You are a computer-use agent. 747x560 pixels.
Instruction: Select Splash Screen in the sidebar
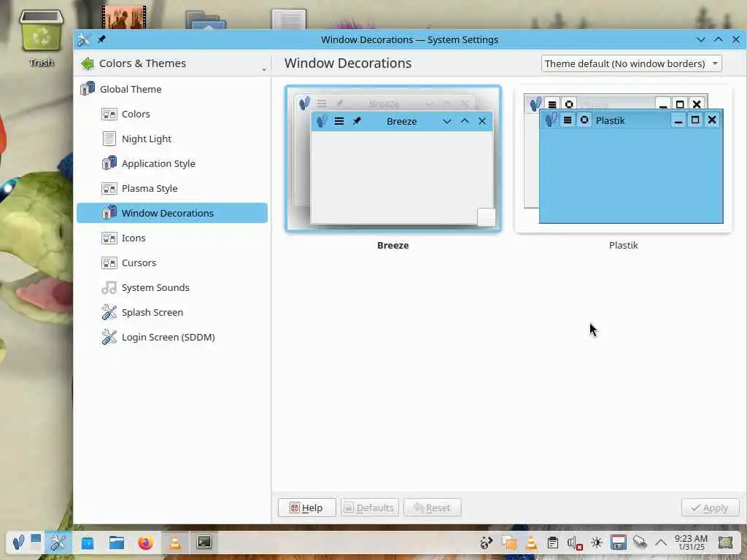172,312
